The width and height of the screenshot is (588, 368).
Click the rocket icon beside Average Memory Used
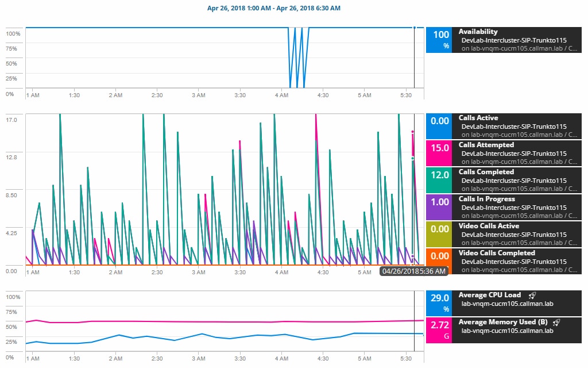tap(555, 322)
